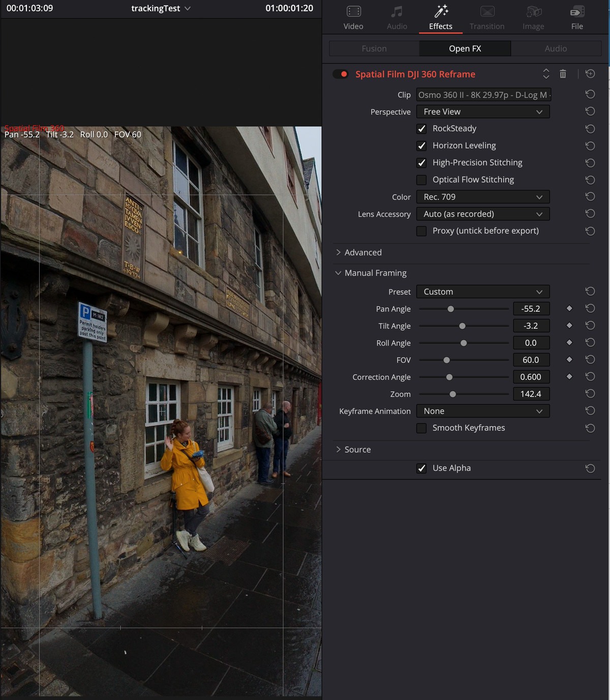Add keyframe for Correction Angle
610x700 pixels.
(569, 377)
